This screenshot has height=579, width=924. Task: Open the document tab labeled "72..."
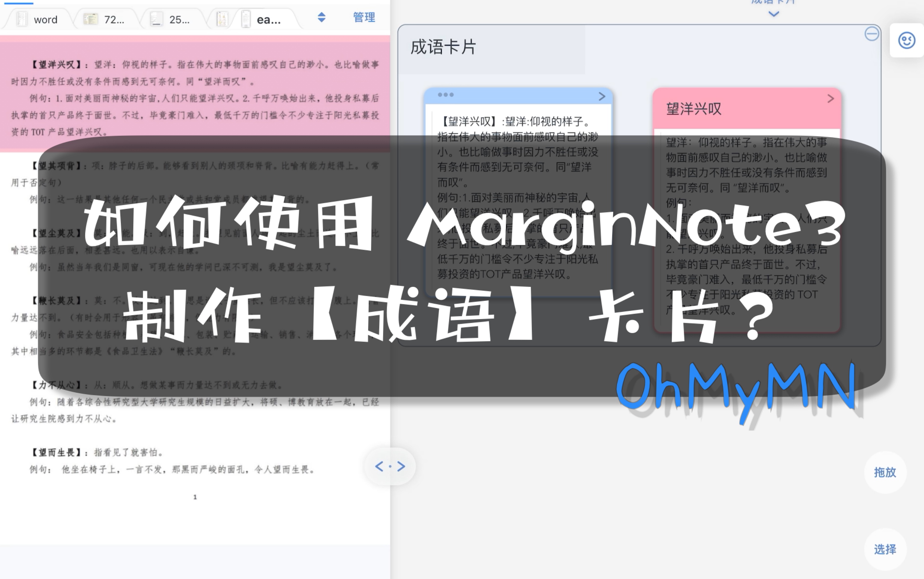[x=104, y=19]
